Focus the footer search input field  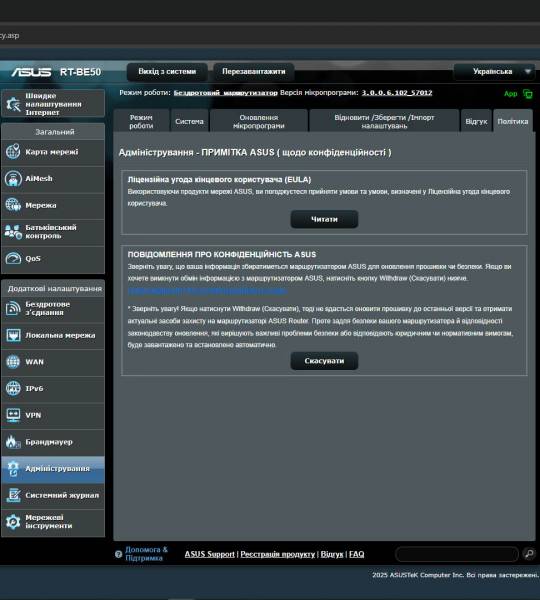457,554
